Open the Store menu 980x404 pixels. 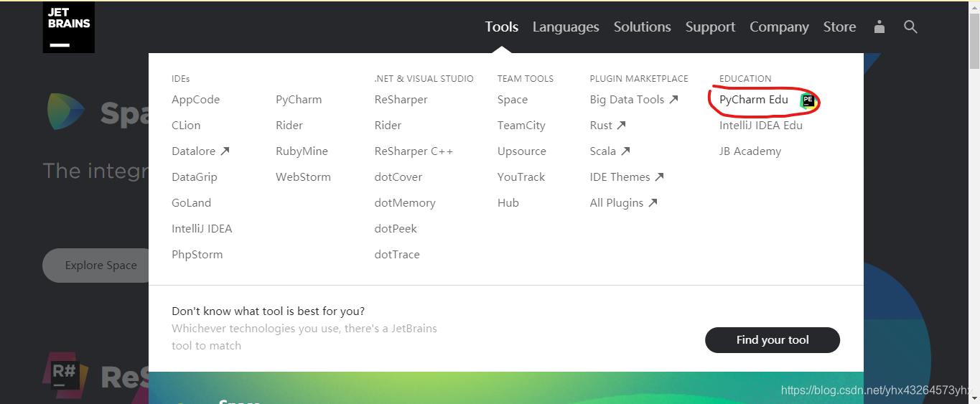pos(839,27)
